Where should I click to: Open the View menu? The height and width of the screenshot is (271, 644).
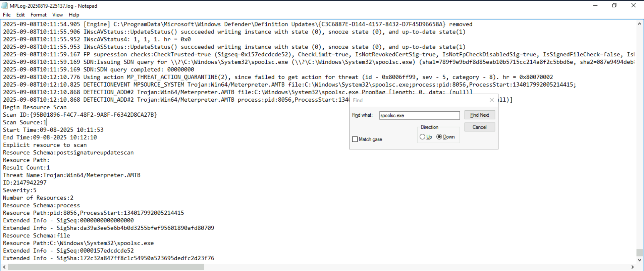coord(57,15)
